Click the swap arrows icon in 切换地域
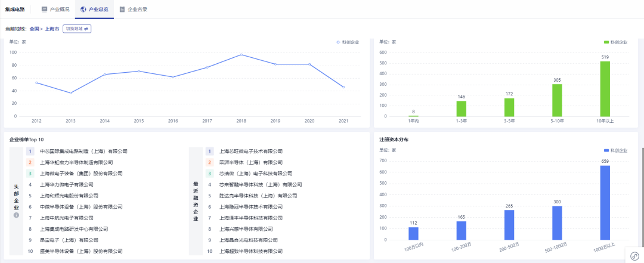 (86, 29)
